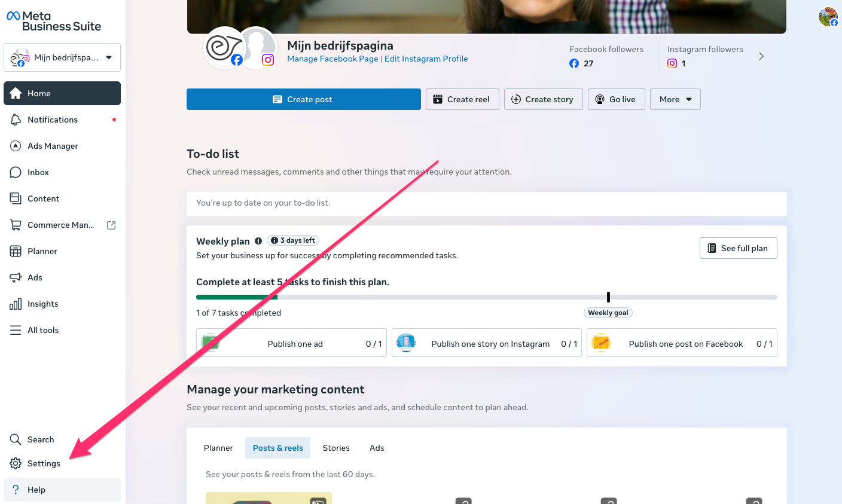
Task: Click the Search magnifier icon
Action: pos(16,439)
